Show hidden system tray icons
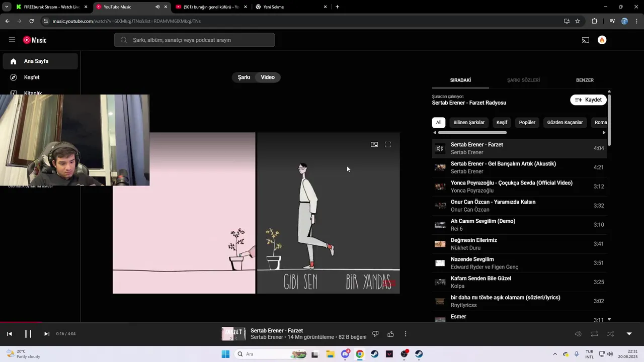The height and width of the screenshot is (362, 644). pos(555,354)
